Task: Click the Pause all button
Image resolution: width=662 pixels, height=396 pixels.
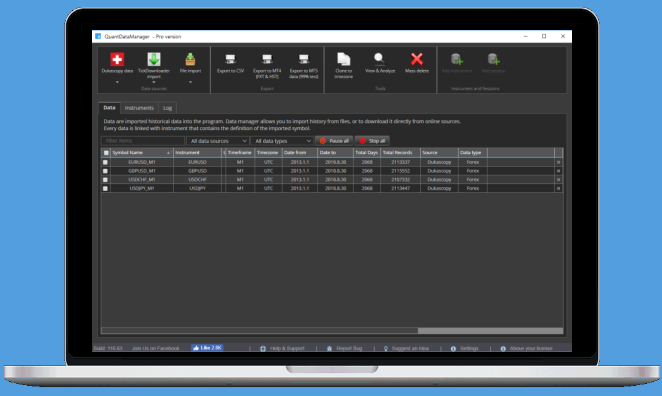Action: 334,141
